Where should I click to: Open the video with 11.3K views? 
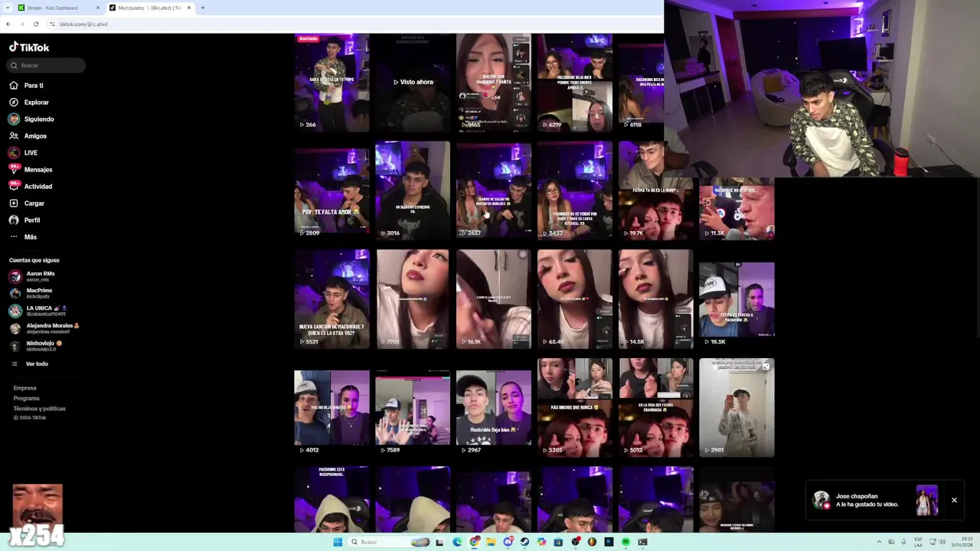pyautogui.click(x=737, y=209)
